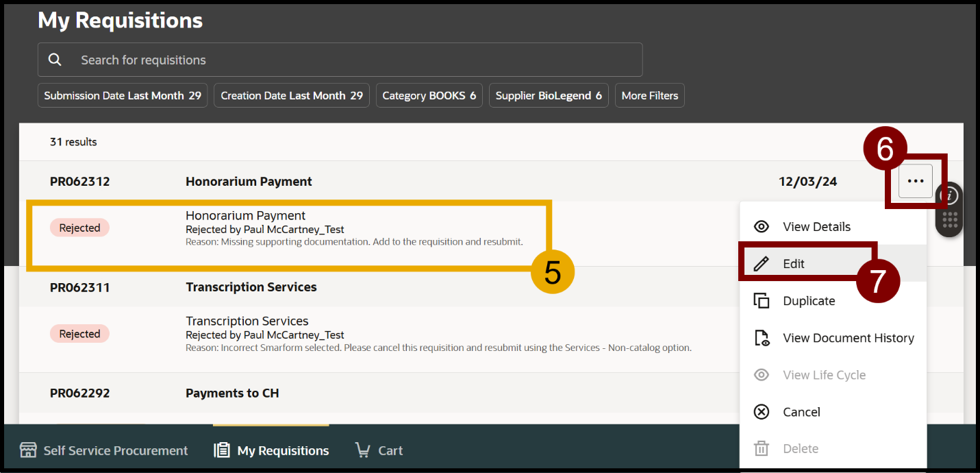Open actions menu for PR062312
This screenshot has height=473, width=980.
pyautogui.click(x=916, y=182)
